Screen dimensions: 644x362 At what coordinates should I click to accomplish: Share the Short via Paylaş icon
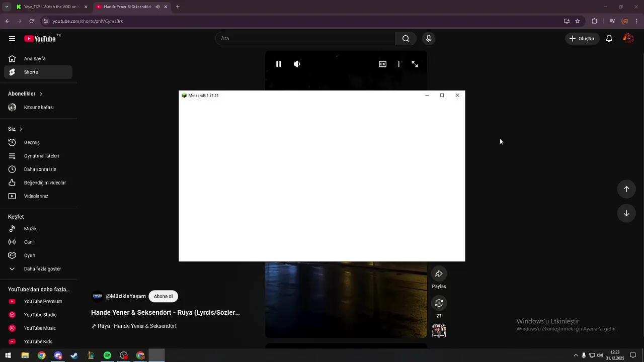coord(439,274)
